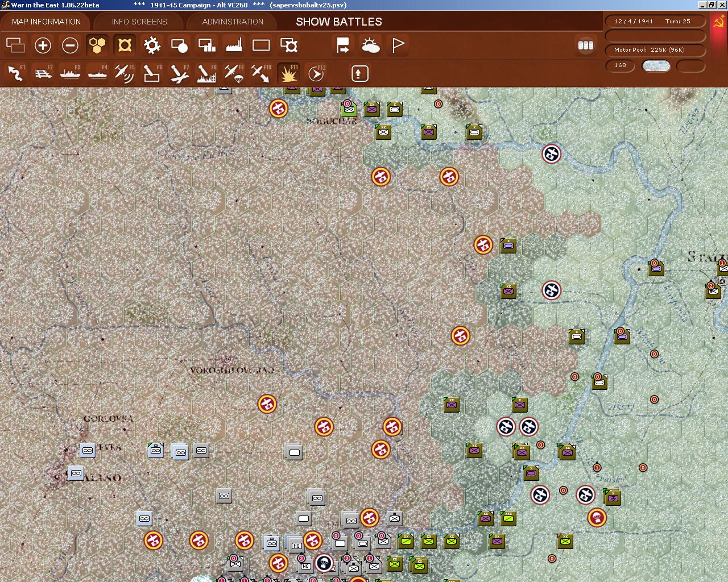Click the Motor Pool status box
The image size is (728, 582).
[x=655, y=50]
